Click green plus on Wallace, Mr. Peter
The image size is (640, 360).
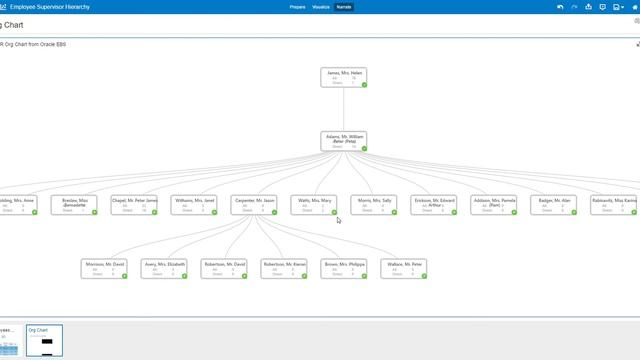pos(424,276)
